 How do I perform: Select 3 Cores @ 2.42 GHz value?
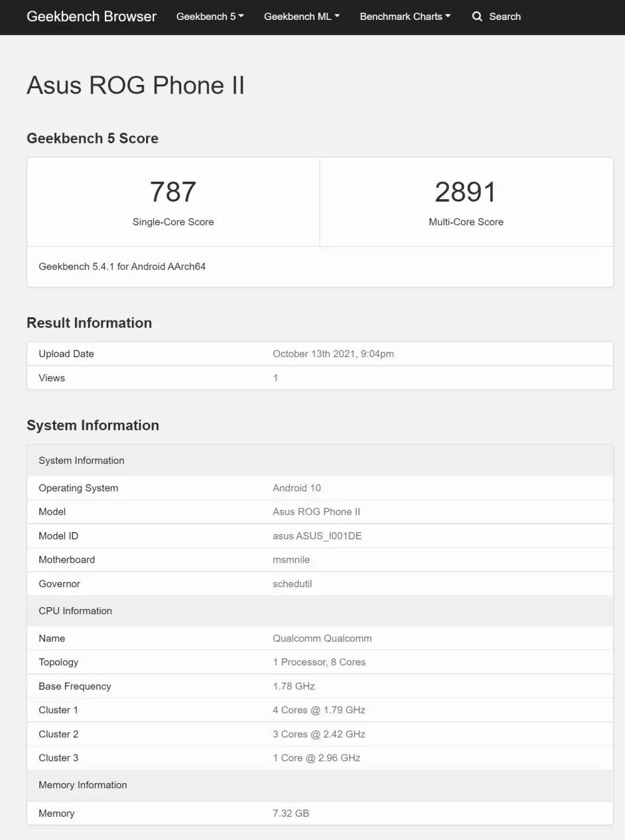point(319,734)
